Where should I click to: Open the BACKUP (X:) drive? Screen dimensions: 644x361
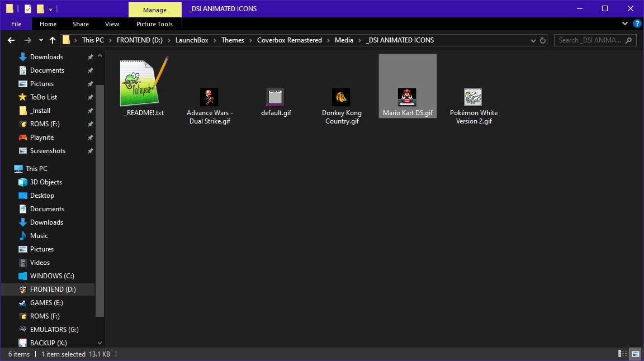tap(49, 343)
